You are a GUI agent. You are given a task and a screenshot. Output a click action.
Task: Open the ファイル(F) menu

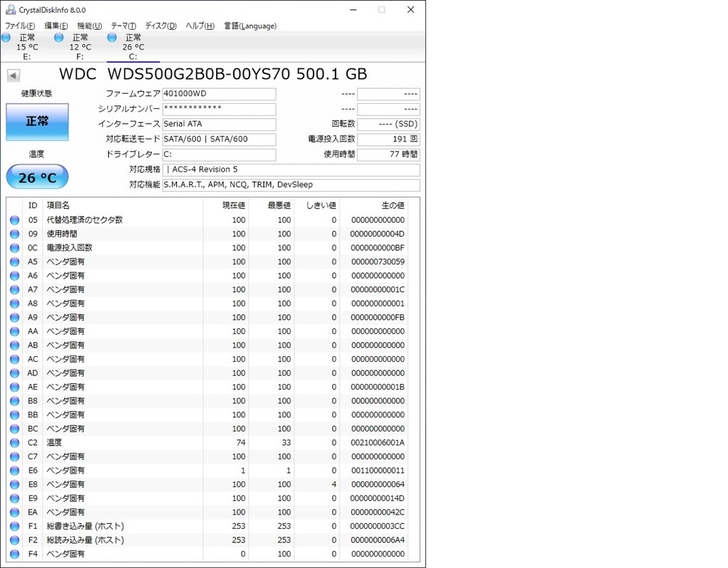click(x=20, y=26)
